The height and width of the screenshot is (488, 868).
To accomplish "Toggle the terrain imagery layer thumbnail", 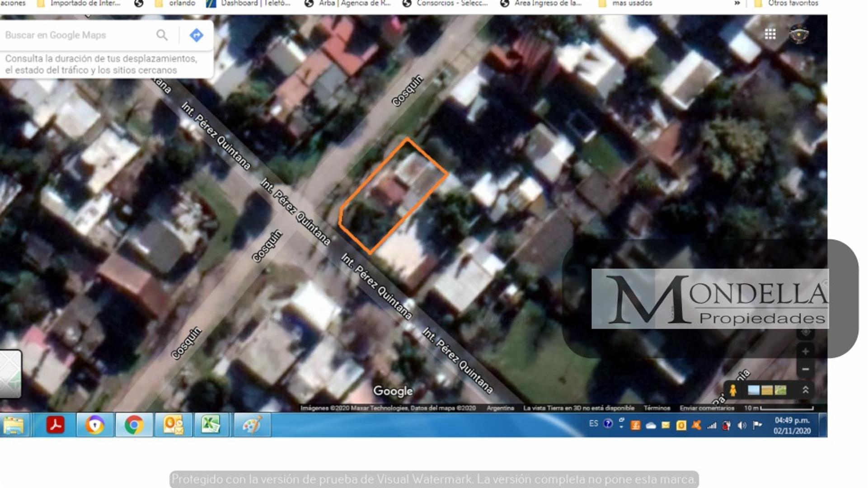I will tap(780, 390).
